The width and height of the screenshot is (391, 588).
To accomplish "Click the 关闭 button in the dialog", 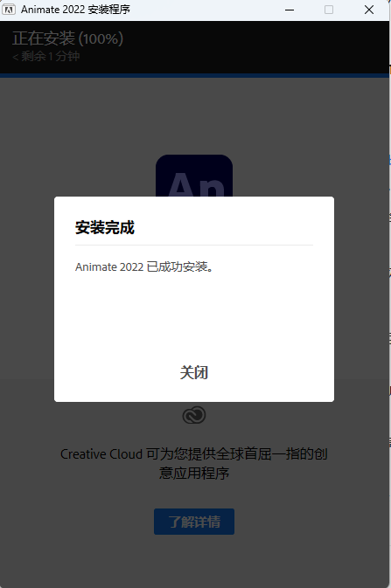I will pos(194,372).
